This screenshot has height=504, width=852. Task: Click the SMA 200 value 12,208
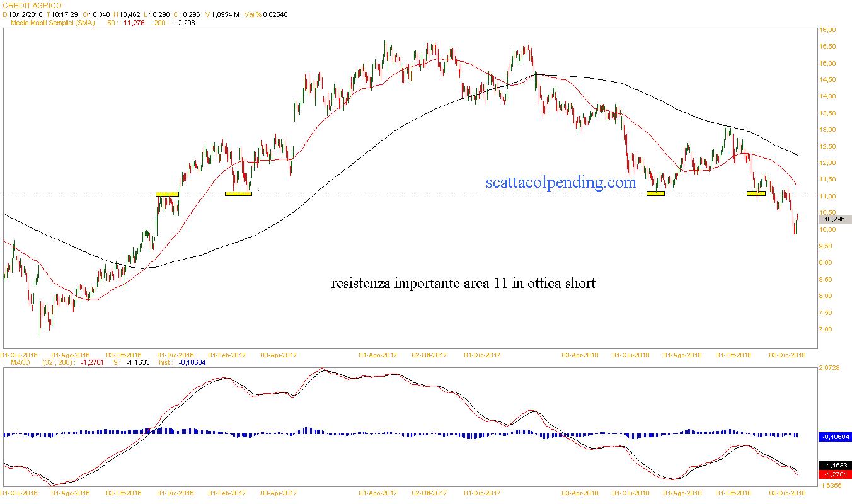tap(183, 23)
